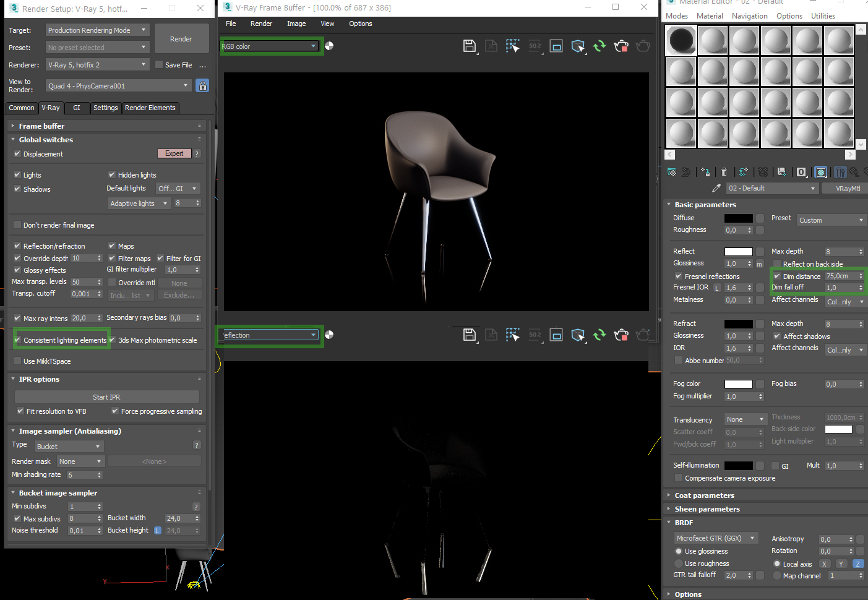Click the trash Reset Map/Mtl icon
This screenshot has width=868, height=600.
pos(724,172)
